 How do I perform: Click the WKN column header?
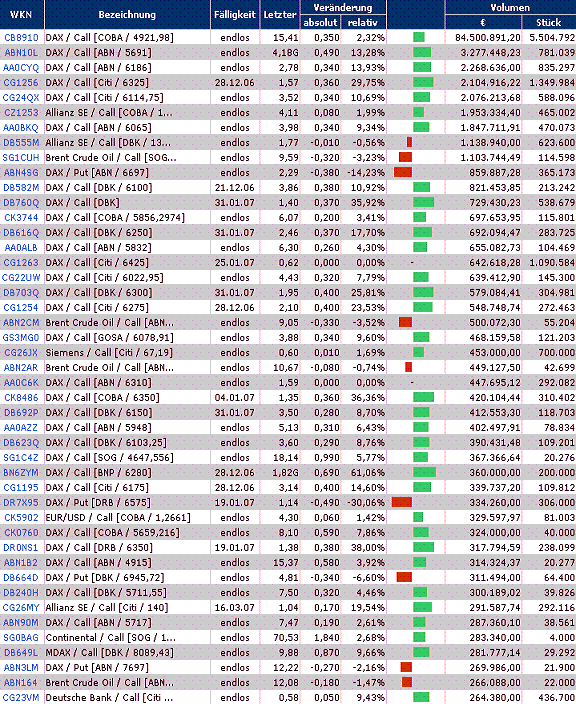click(x=21, y=14)
